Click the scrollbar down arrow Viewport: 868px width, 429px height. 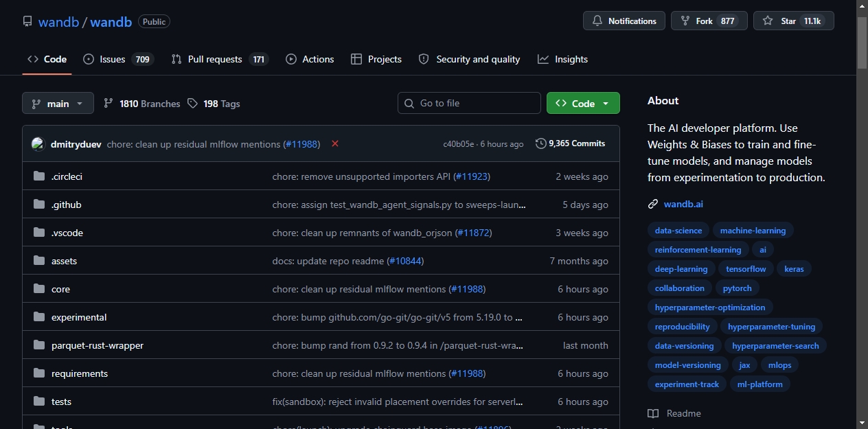tap(862, 423)
